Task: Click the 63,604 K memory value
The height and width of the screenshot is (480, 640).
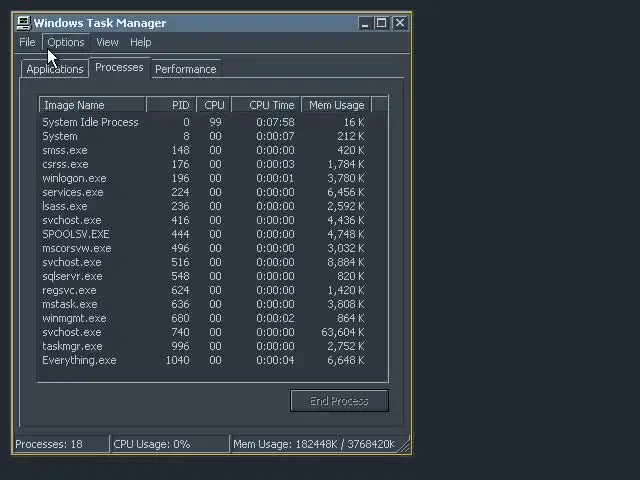Action: pos(342,332)
